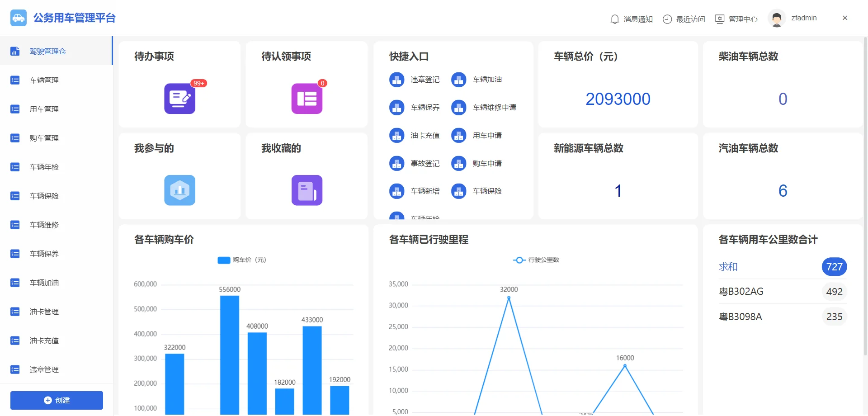Click the 车辆新增 shortcut icon
The height and width of the screenshot is (416, 868).
(397, 191)
